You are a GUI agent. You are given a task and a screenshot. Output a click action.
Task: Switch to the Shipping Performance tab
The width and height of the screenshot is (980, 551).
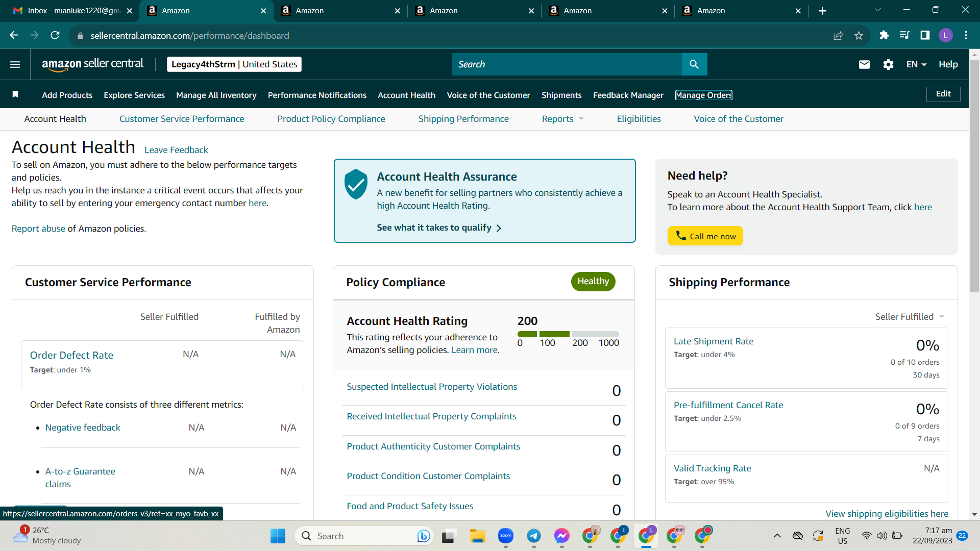click(463, 119)
